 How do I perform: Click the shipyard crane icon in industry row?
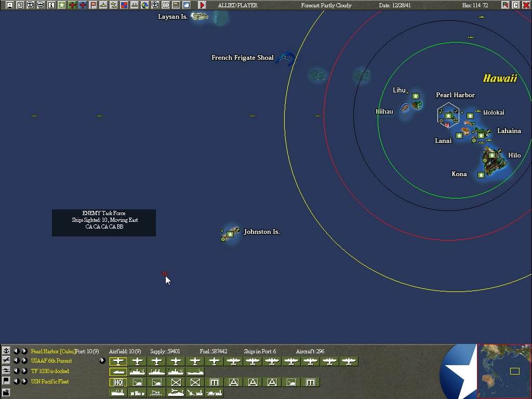157,393
